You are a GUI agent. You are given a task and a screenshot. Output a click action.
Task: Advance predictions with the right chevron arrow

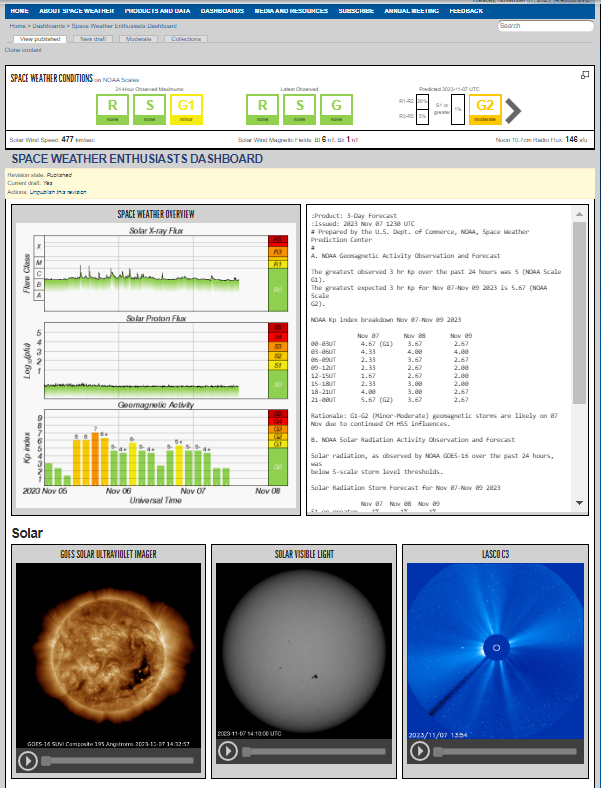click(x=513, y=111)
